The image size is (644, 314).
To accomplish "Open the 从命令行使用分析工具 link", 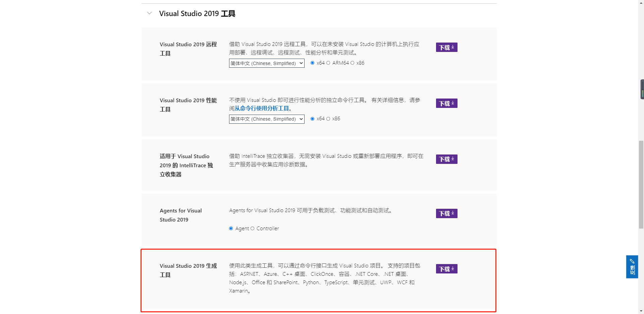I will pyautogui.click(x=262, y=108).
